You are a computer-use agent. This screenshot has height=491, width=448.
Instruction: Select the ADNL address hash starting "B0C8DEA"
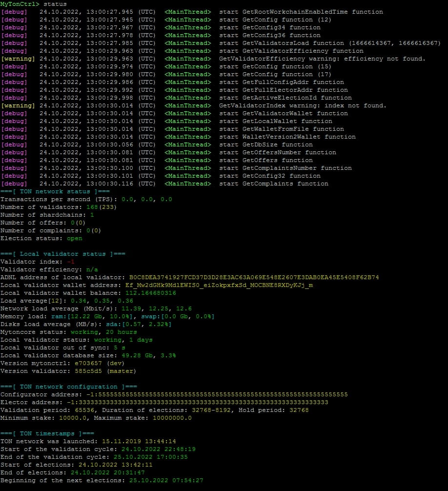(x=254, y=278)
